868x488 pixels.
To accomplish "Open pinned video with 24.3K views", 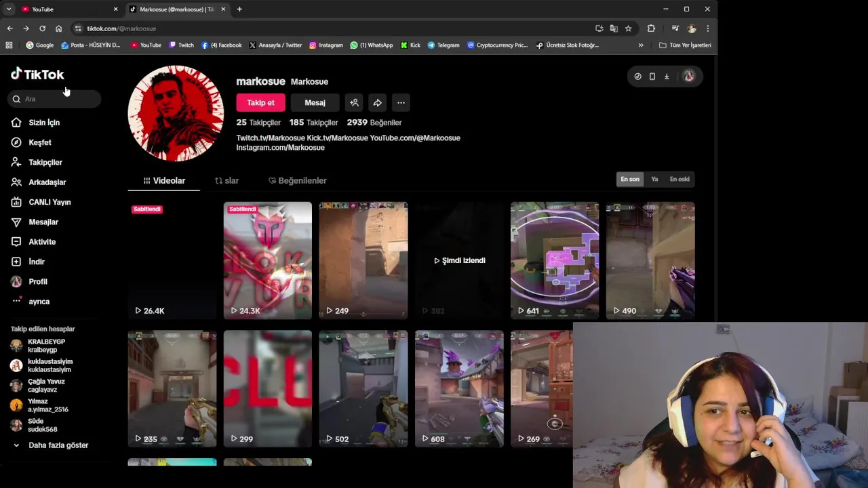I will (268, 260).
